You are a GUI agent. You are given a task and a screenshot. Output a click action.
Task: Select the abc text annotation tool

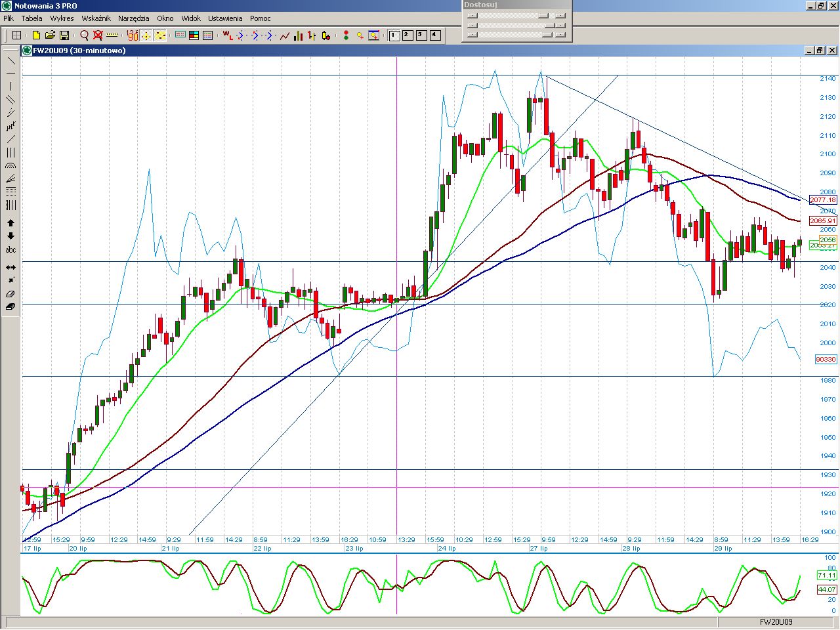(x=10, y=250)
